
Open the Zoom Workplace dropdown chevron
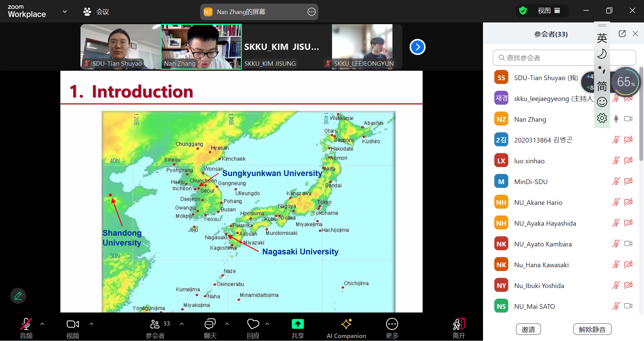pyautogui.click(x=65, y=12)
